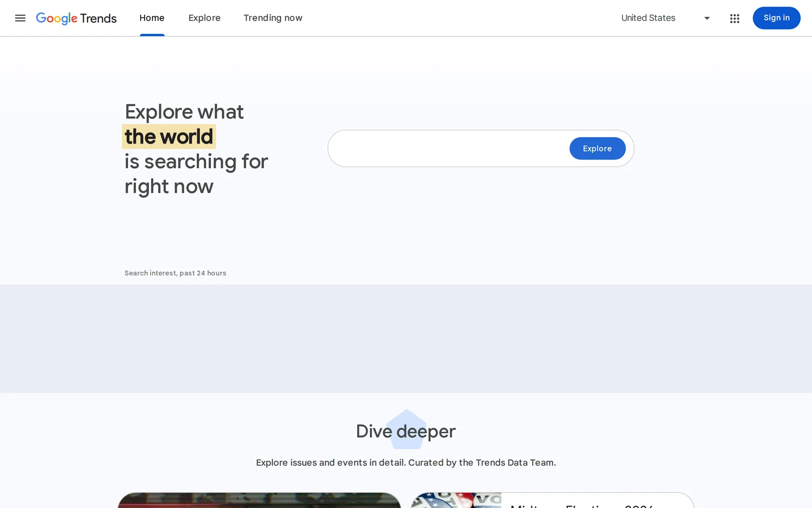
Task: Click the 'Curated by the Trends Data Team' text
Action: point(482,463)
